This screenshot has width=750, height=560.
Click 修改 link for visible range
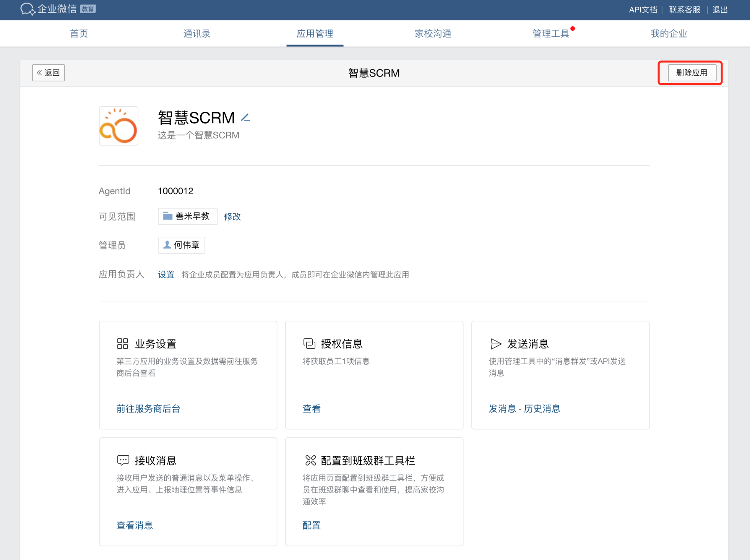[x=232, y=216]
